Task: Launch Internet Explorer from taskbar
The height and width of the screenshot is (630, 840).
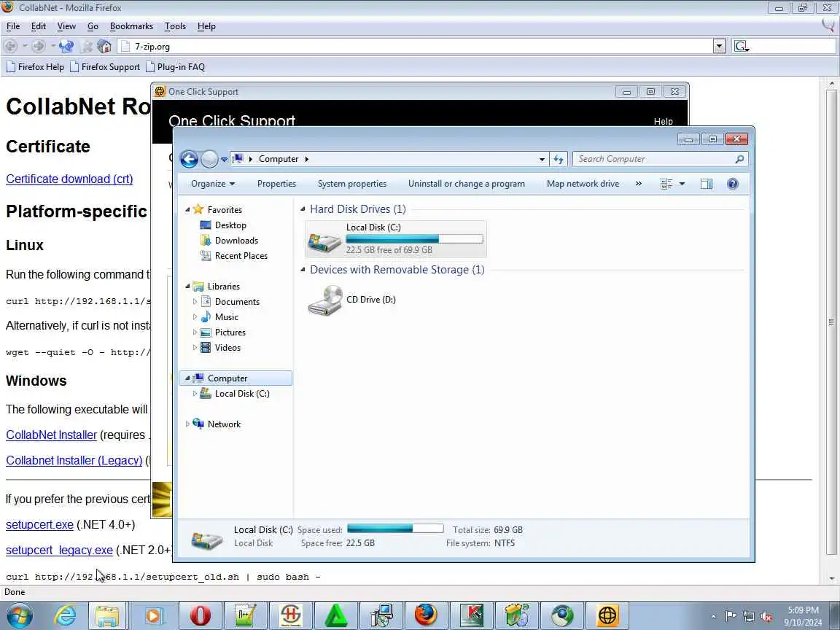Action: click(66, 615)
